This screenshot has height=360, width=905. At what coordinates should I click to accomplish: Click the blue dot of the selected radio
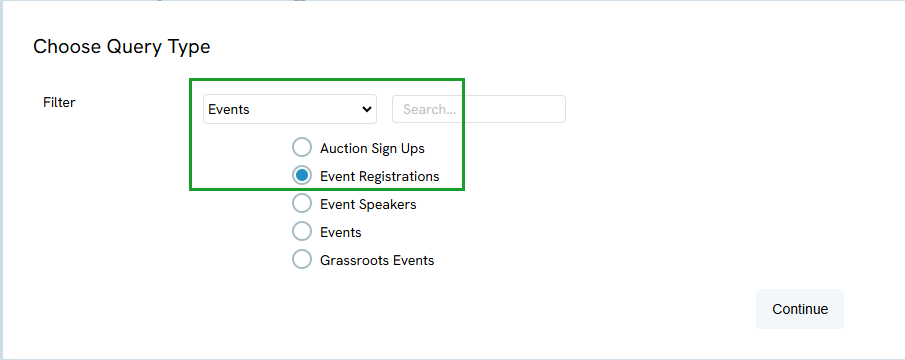pos(301,176)
